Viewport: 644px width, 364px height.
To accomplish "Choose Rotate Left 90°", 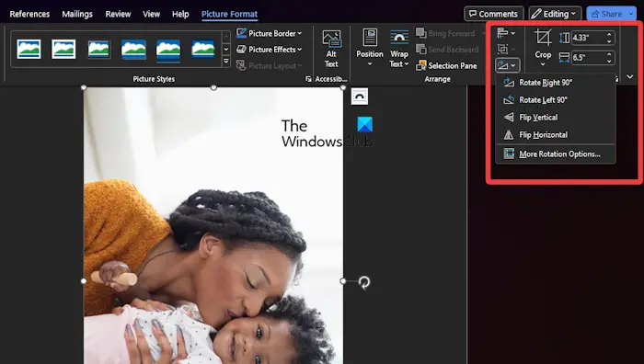I will [556, 100].
